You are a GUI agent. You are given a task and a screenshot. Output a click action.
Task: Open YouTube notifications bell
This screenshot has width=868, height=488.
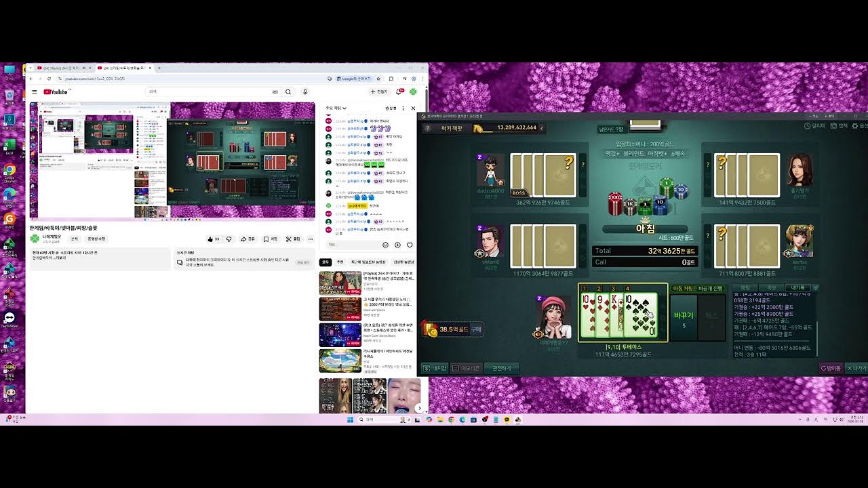[x=399, y=91]
